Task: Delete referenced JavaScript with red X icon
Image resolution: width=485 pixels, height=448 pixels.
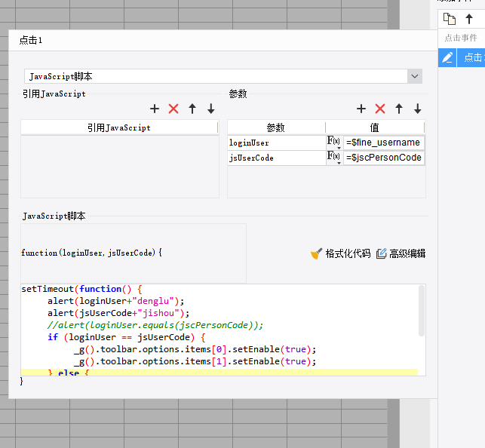Action: (173, 109)
